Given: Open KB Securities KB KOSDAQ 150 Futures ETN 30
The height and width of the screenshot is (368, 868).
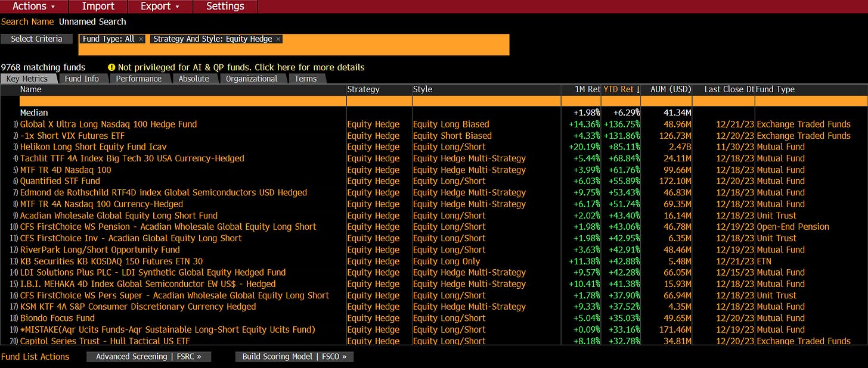Looking at the screenshot, I should pos(111,261).
